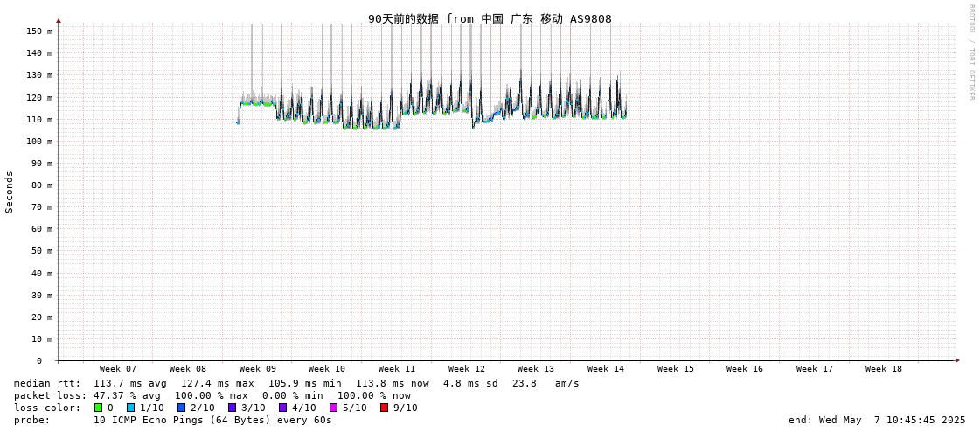Click the Week 09 axis label
Viewport: 980px width, 432px height.
tap(258, 369)
